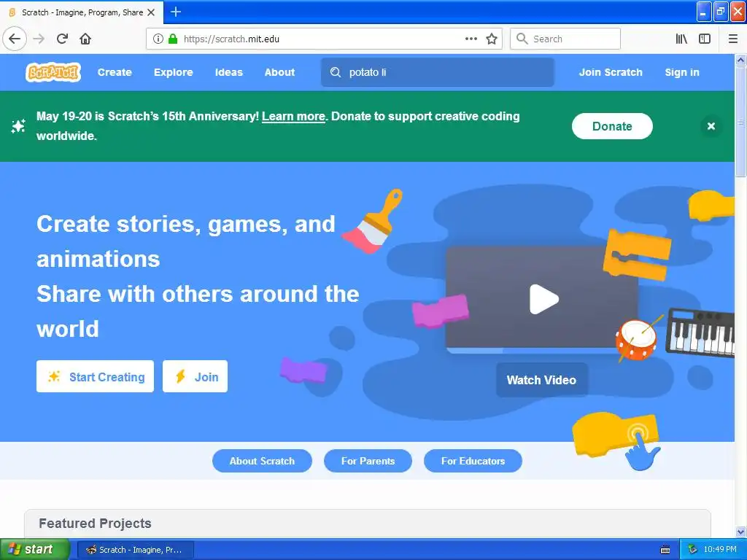Click the Featured Projects heading
Viewport: 747px width, 560px height.
(x=96, y=524)
